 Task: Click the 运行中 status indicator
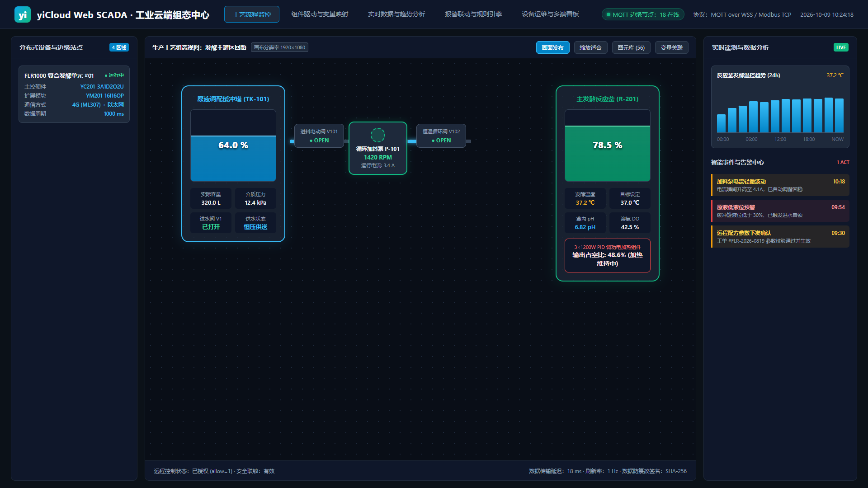point(114,75)
